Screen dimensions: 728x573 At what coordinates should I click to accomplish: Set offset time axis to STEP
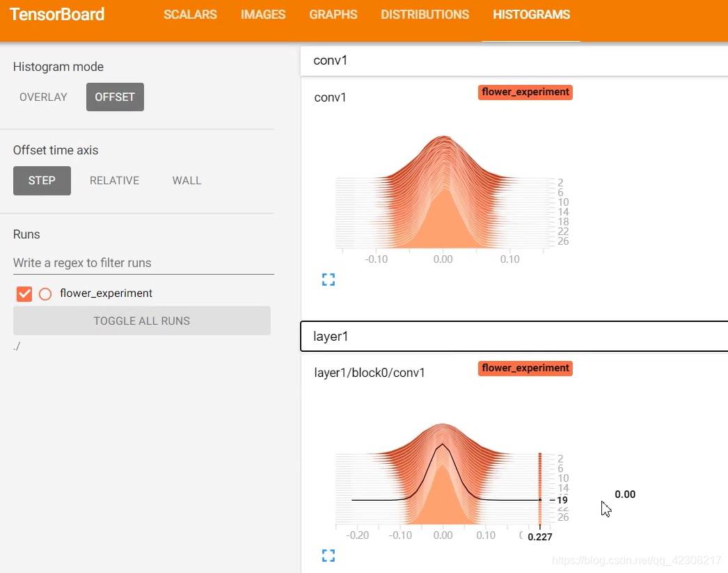[42, 181]
